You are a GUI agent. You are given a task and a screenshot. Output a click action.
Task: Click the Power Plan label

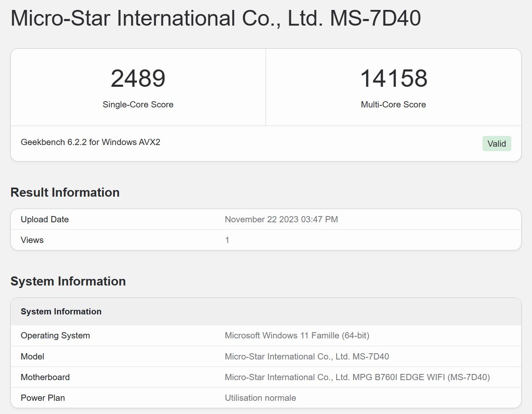tap(43, 398)
